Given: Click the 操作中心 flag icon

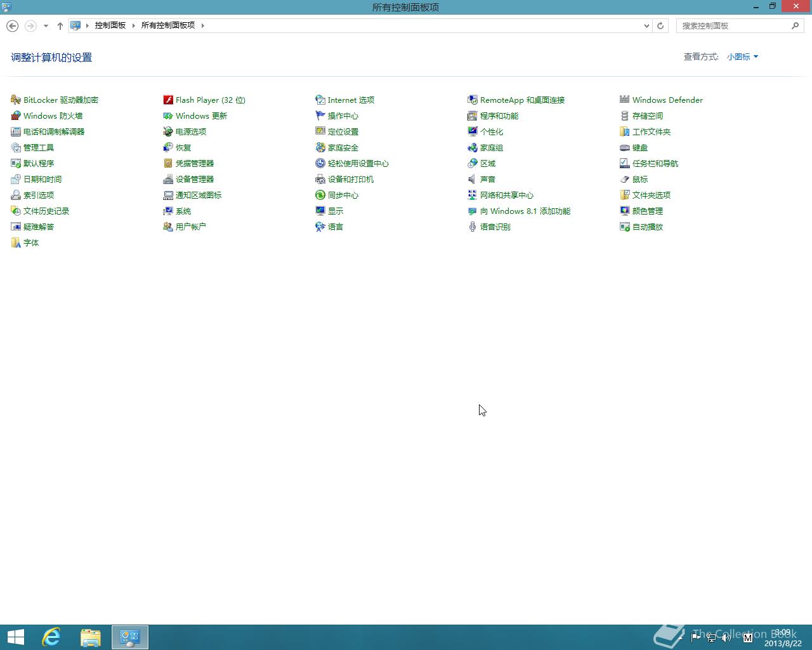Looking at the screenshot, I should [x=320, y=116].
